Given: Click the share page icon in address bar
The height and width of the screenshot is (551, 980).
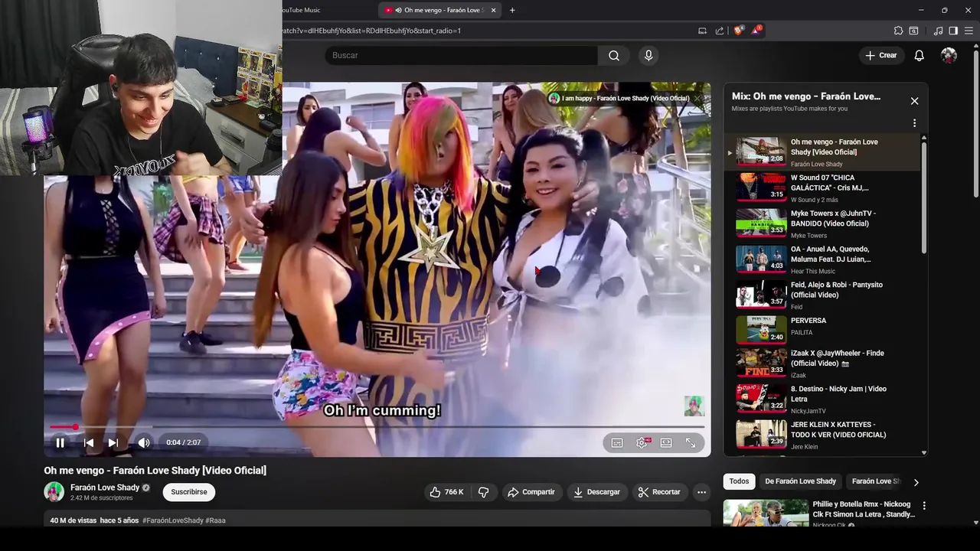Looking at the screenshot, I should pyautogui.click(x=720, y=31).
